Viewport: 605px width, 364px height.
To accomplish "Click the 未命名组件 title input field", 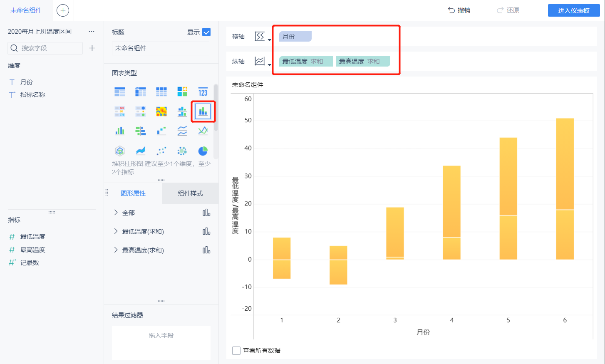I will point(161,48).
